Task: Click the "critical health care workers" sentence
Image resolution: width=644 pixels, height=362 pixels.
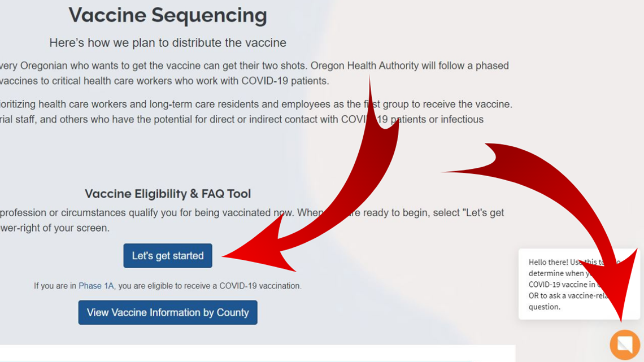Action: point(164,81)
